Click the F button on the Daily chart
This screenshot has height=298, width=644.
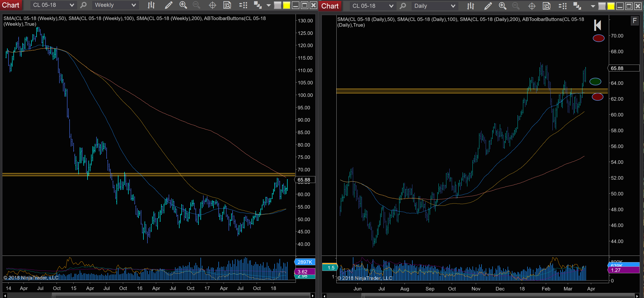[x=635, y=21]
